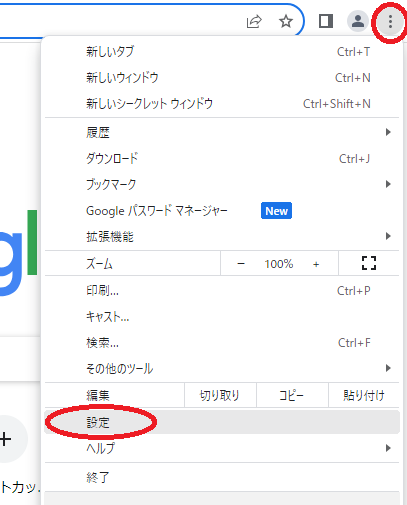Click the 貼り付け button
Screen dimensions: 407x505
[364, 395]
